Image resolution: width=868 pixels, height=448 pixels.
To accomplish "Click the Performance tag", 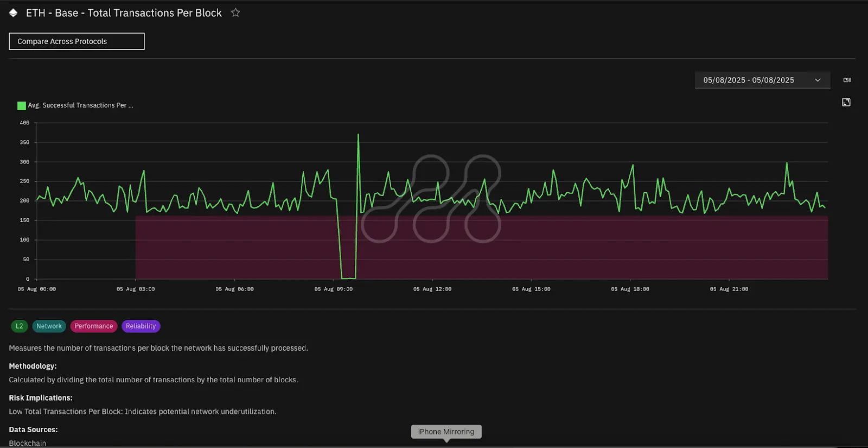I will pyautogui.click(x=94, y=326).
